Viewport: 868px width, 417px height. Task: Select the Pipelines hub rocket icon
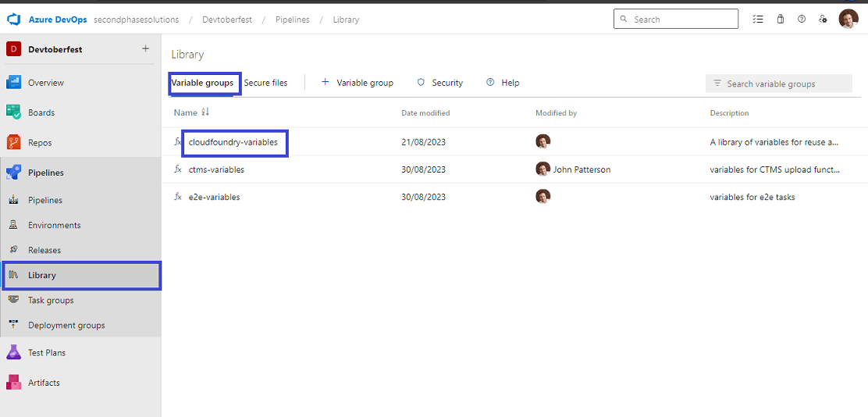tap(13, 173)
